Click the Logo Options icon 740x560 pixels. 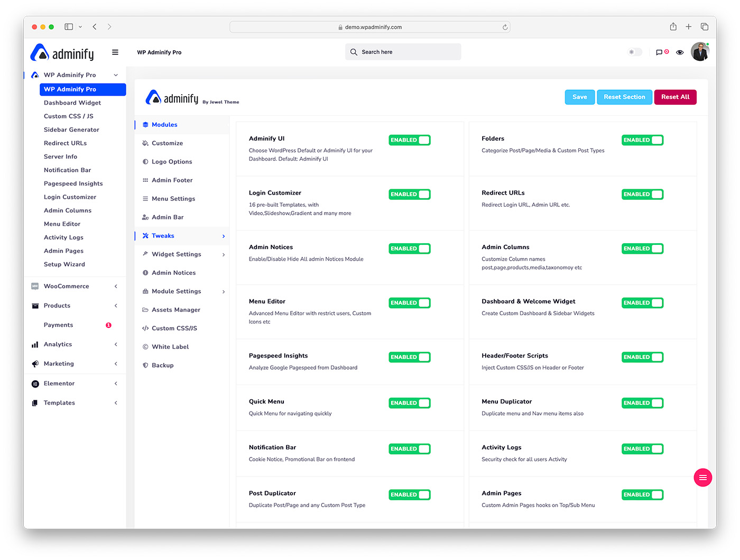pyautogui.click(x=145, y=162)
